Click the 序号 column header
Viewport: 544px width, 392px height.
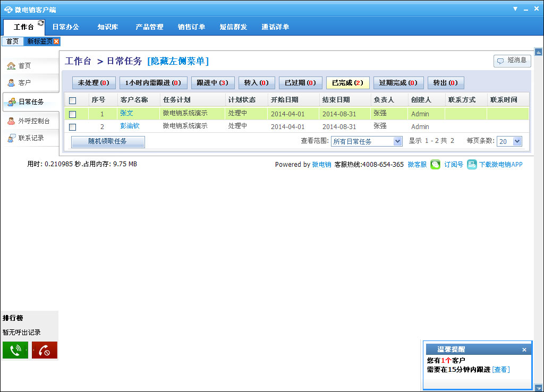(98, 100)
